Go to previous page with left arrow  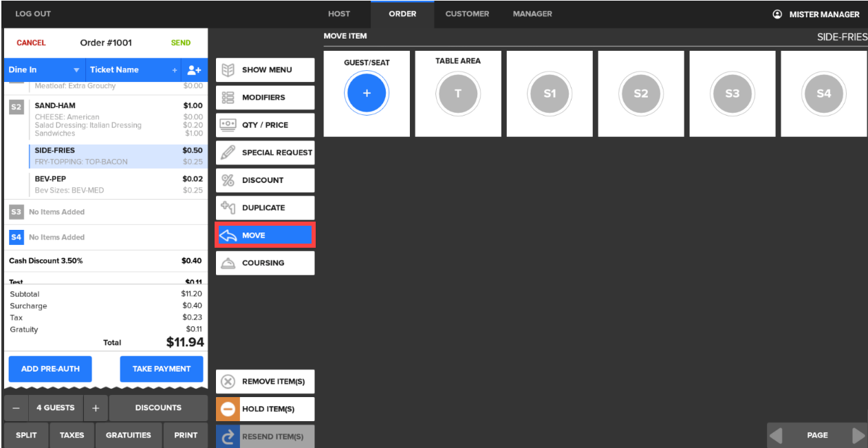point(776,435)
